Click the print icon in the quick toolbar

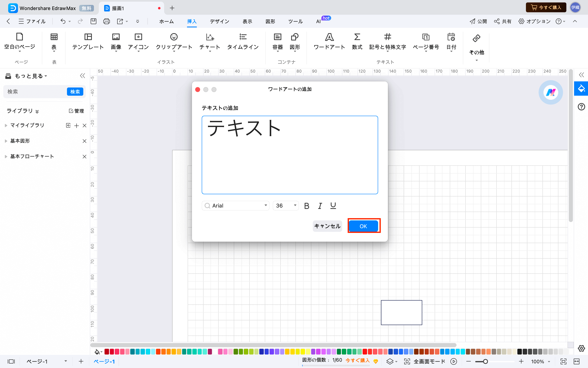point(106,21)
